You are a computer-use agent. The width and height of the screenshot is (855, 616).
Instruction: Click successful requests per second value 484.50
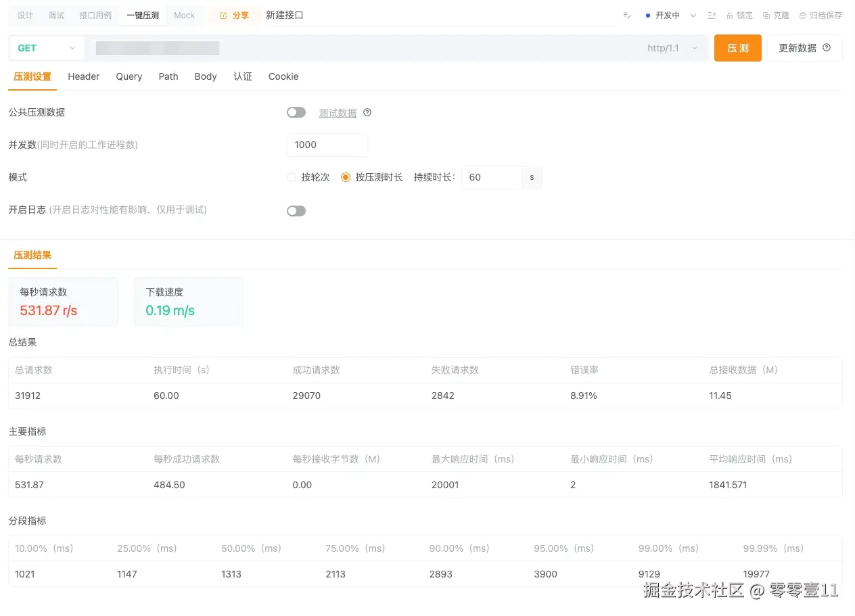click(x=169, y=485)
